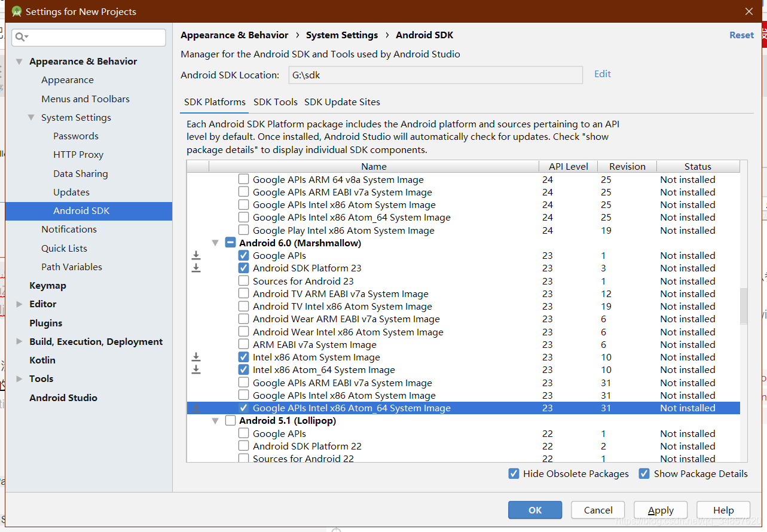This screenshot has width=767, height=532.
Task: Open search history dropdown arrow in search field
Action: pos(27,38)
